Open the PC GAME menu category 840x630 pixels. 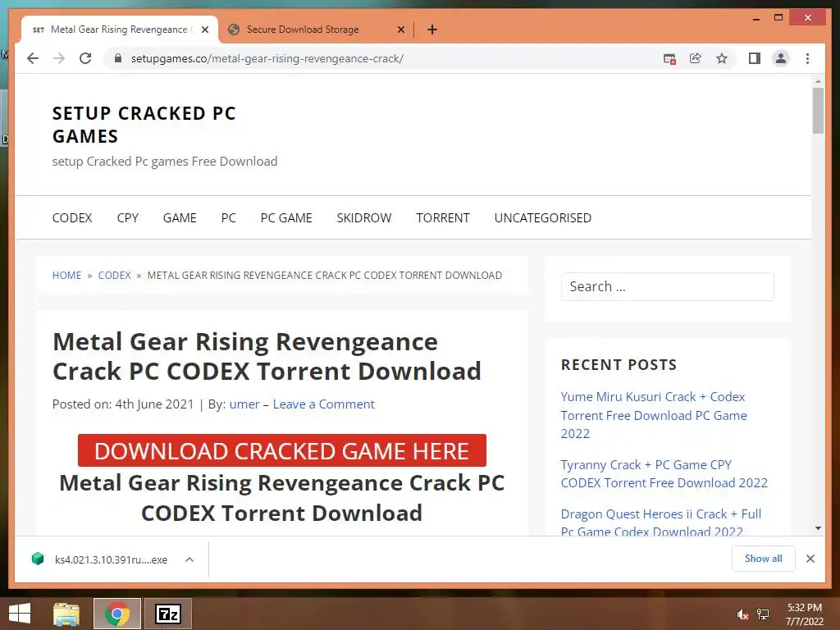pyautogui.click(x=286, y=218)
